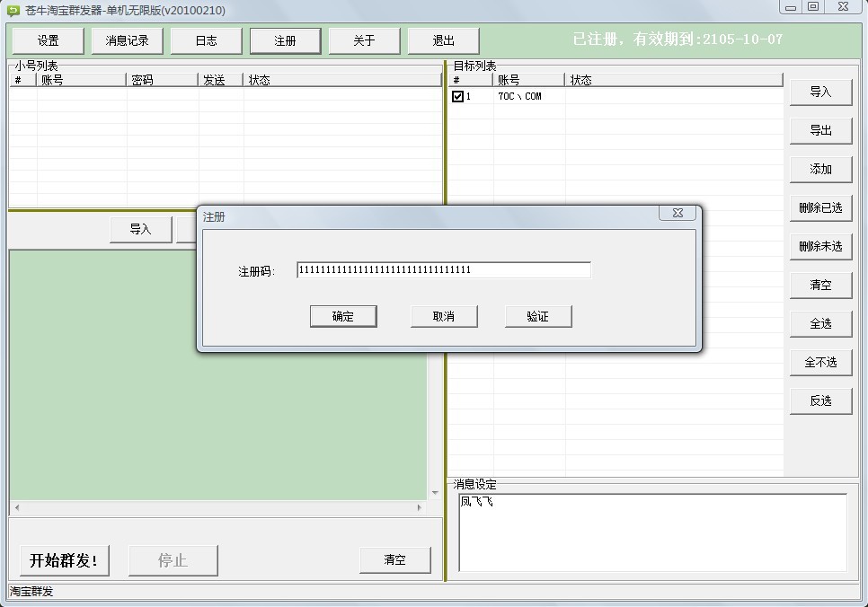Confirm registration with 确定
868x607 pixels.
(343, 316)
